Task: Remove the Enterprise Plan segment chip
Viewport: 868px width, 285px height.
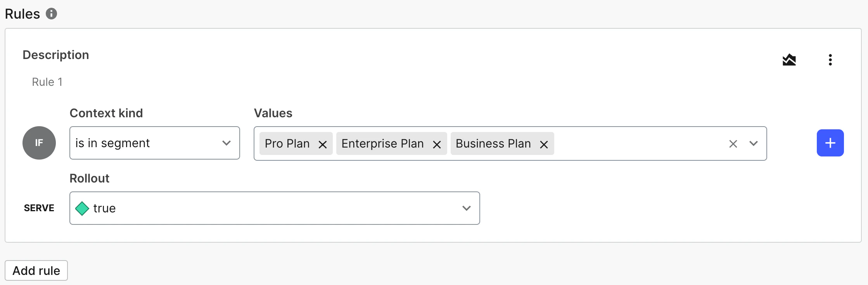Action: tap(437, 144)
